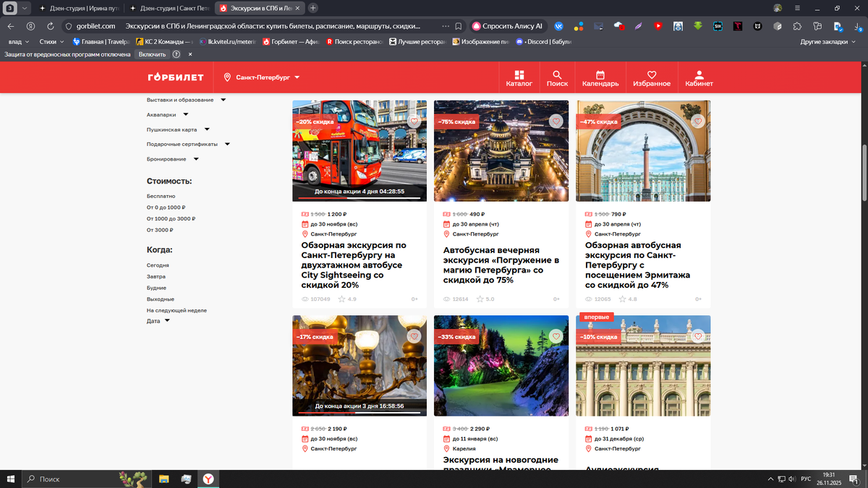This screenshot has height=488, width=868.
Task: Open the Стихи bookmarks folder
Action: point(52,42)
